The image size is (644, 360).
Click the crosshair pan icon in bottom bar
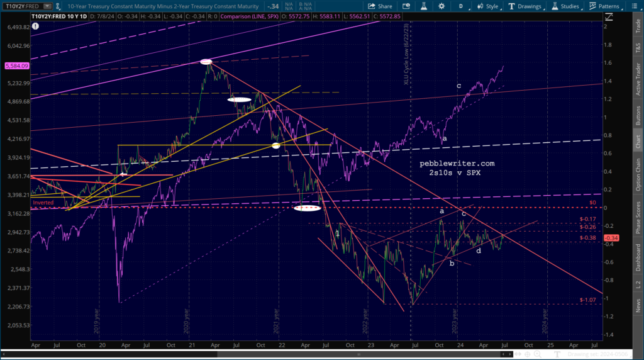pyautogui.click(x=528, y=354)
